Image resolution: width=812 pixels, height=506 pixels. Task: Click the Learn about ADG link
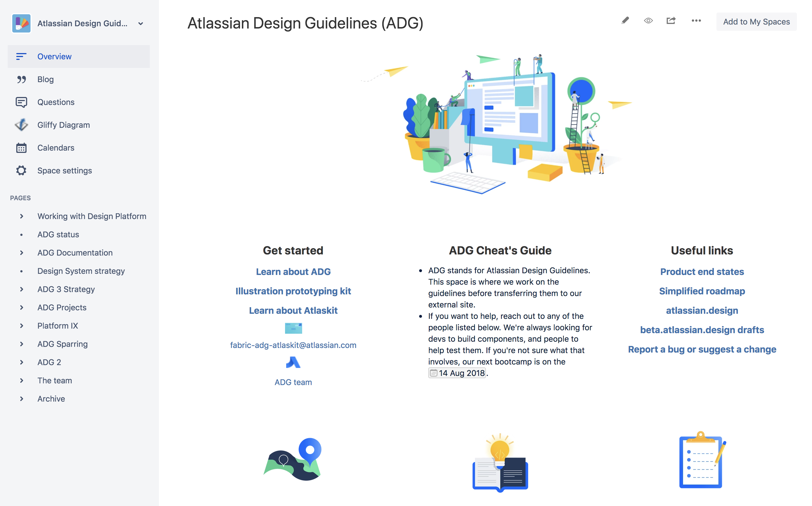[293, 272]
